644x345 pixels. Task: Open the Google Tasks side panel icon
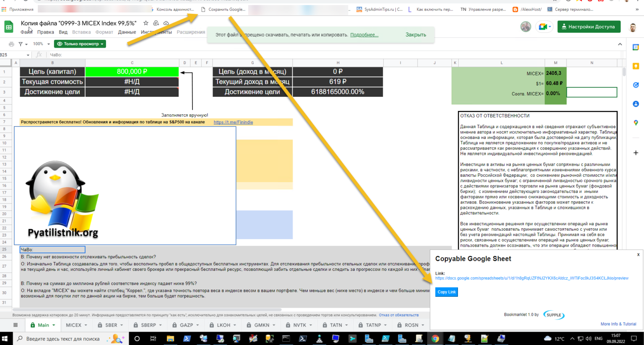636,85
